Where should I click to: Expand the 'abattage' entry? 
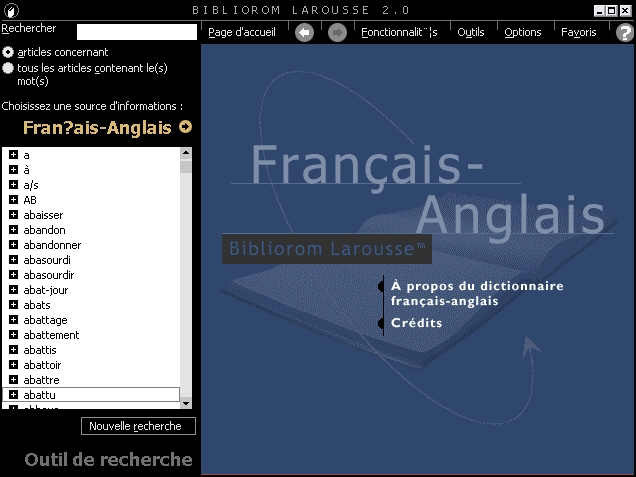point(13,320)
